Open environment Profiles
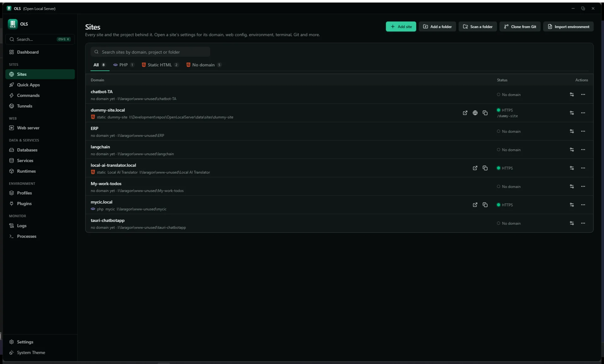 (x=40, y=193)
